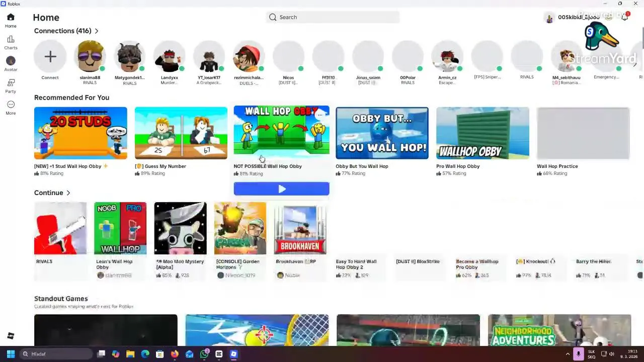
Task: Open the NOT POSSIBLE Wall Hop options menu
Action: (320, 115)
